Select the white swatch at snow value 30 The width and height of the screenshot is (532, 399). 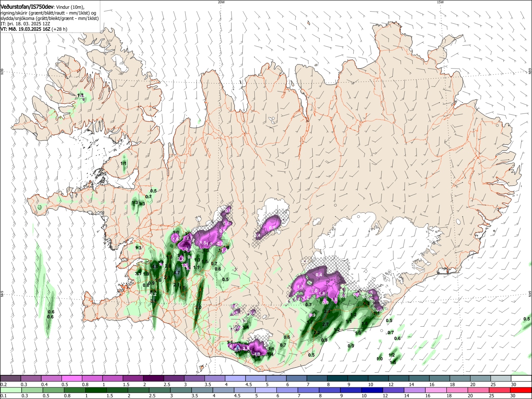pyautogui.click(x=521, y=379)
